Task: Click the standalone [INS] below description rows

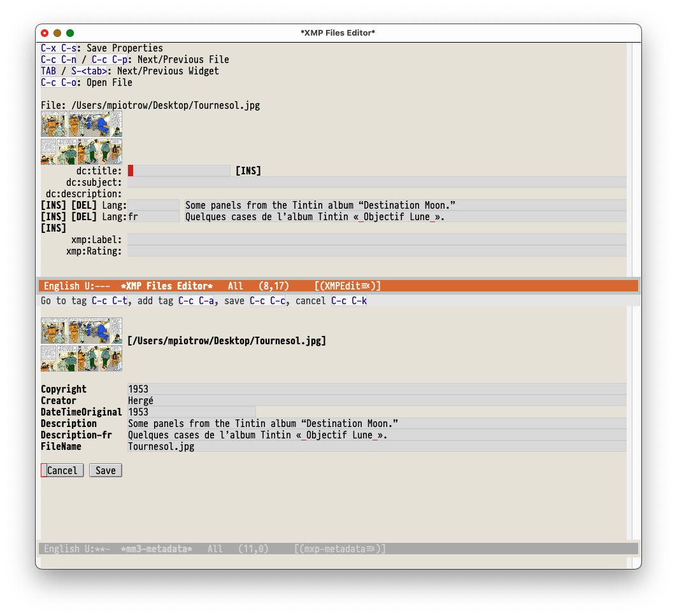Action: tap(53, 228)
